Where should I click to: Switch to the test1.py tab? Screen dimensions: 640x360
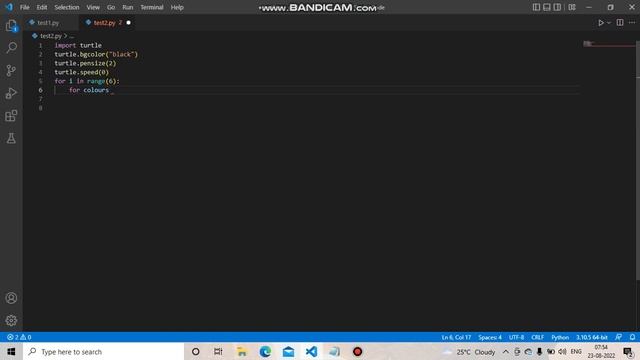click(x=48, y=23)
